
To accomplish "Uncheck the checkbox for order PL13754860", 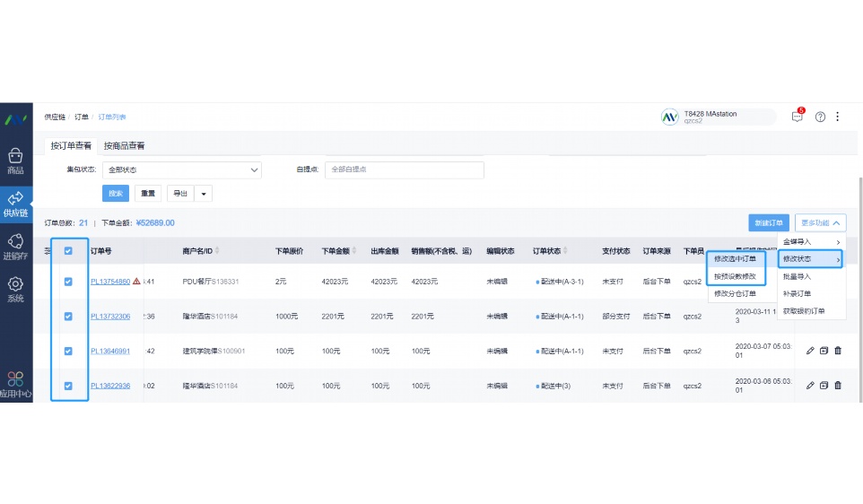I will coord(68,282).
